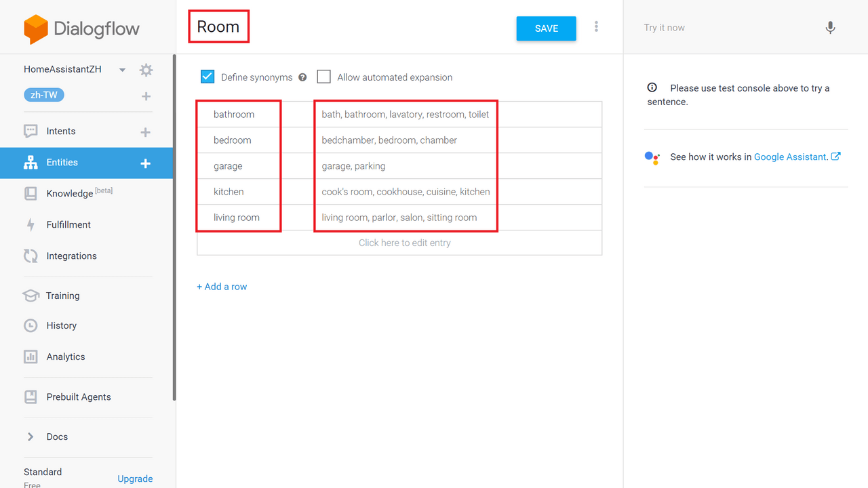
Task: Open the Google Assistant link
Action: (797, 157)
